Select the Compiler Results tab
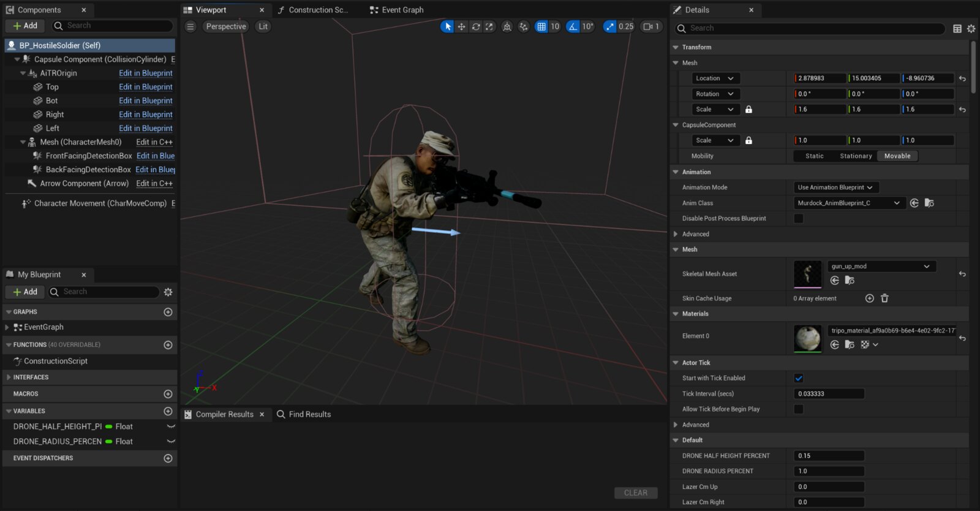This screenshot has width=980, height=511. tap(224, 415)
